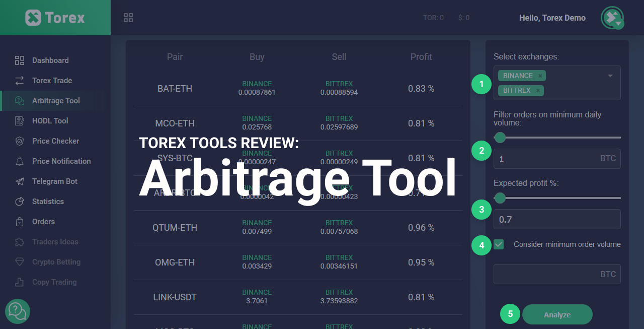Open the profile avatar dropdown
This screenshot has width=644, height=329.
click(x=612, y=18)
